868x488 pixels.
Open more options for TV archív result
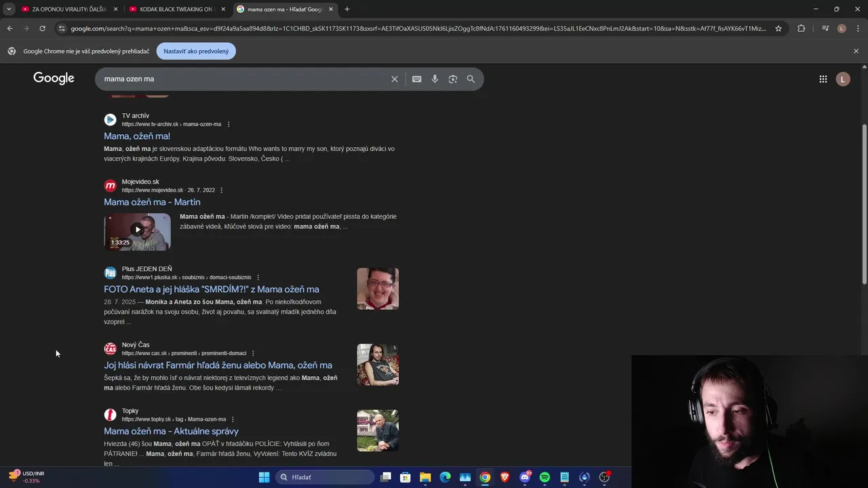tap(229, 125)
